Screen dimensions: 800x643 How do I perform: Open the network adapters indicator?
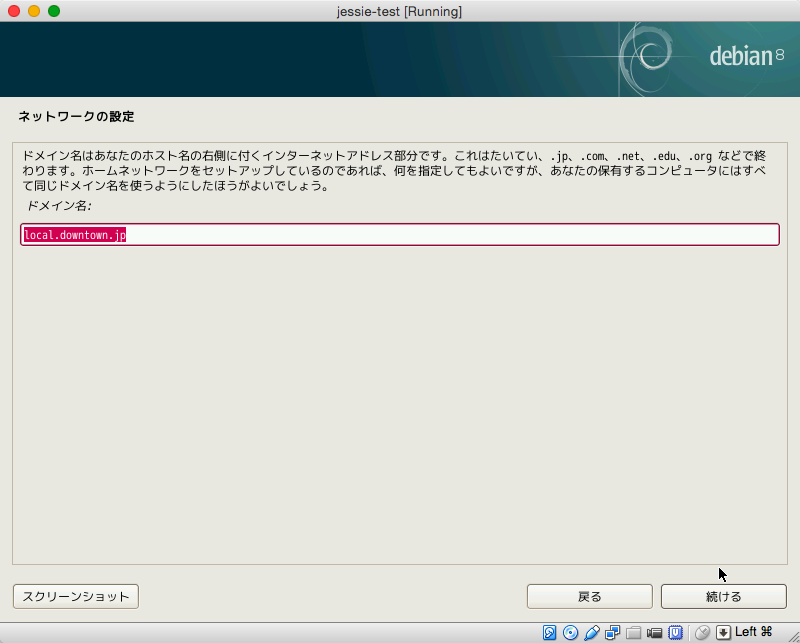click(612, 632)
